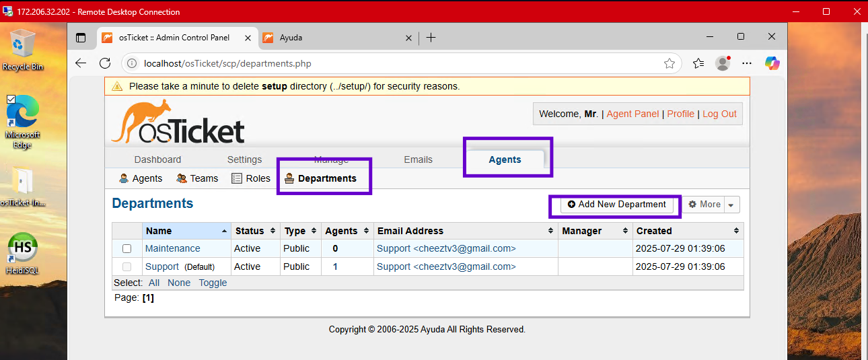Refresh the departments page
Viewport: 868px width, 360px height.
click(x=105, y=63)
